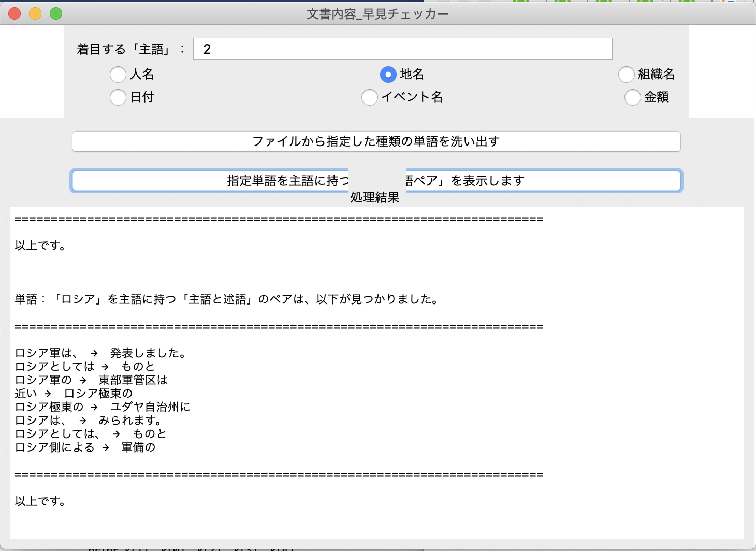Click the result line ロシア軍は、→ 発表しました。

100,353
